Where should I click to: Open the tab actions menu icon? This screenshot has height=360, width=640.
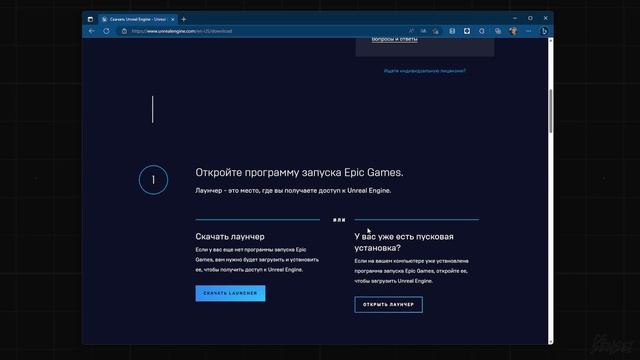[90, 19]
